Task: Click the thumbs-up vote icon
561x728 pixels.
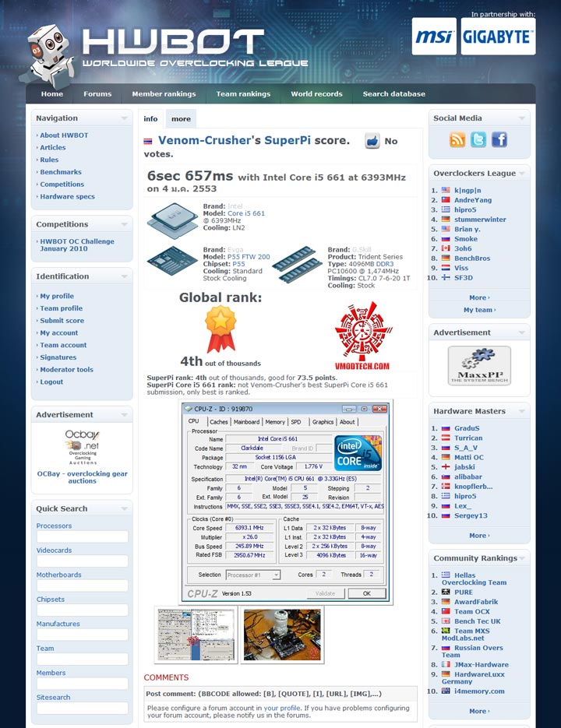Action: click(x=372, y=141)
